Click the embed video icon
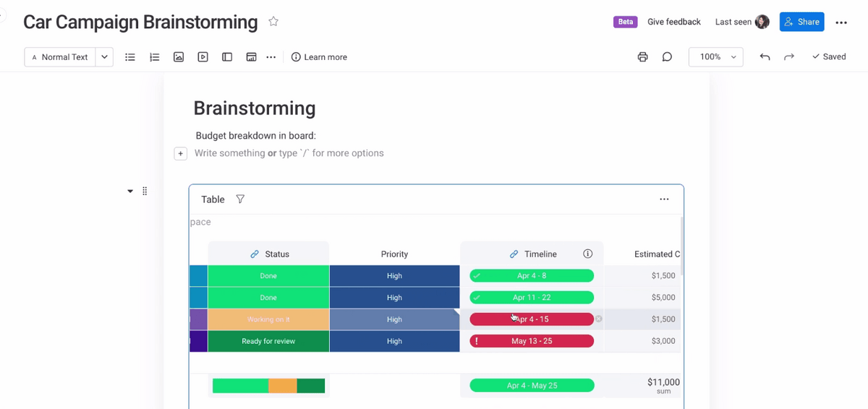 click(203, 57)
